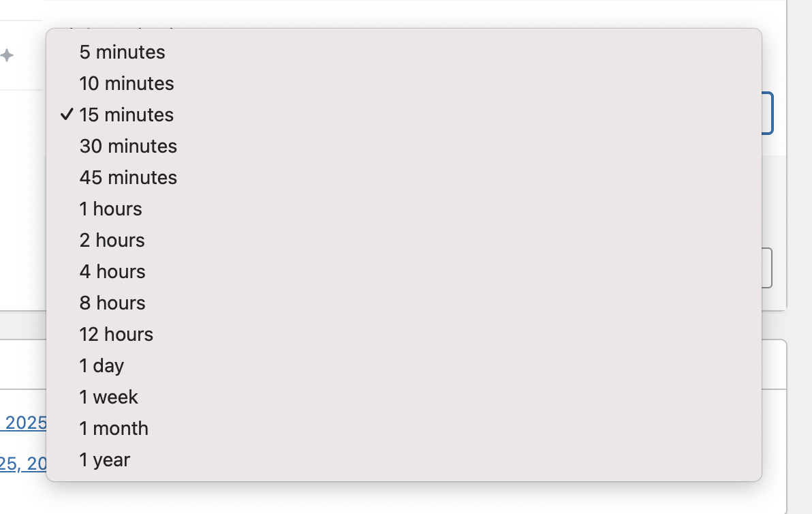Open the 2025 date link

tap(24, 423)
